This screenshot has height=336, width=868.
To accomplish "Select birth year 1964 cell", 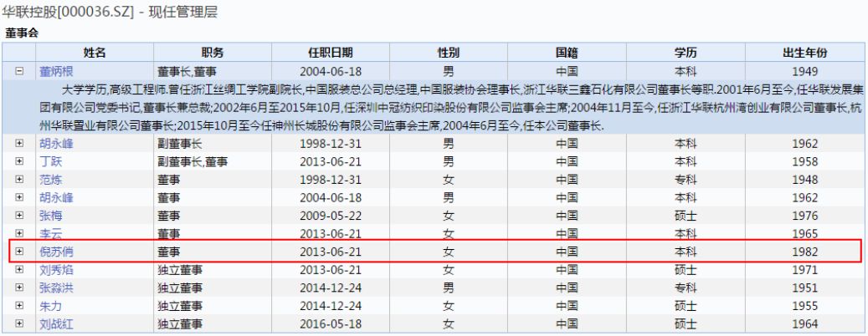I will coord(804,323).
